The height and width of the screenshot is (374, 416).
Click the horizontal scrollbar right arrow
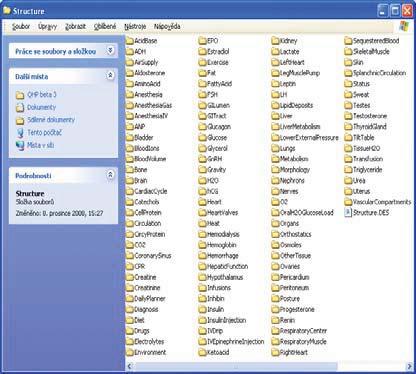pos(409,366)
